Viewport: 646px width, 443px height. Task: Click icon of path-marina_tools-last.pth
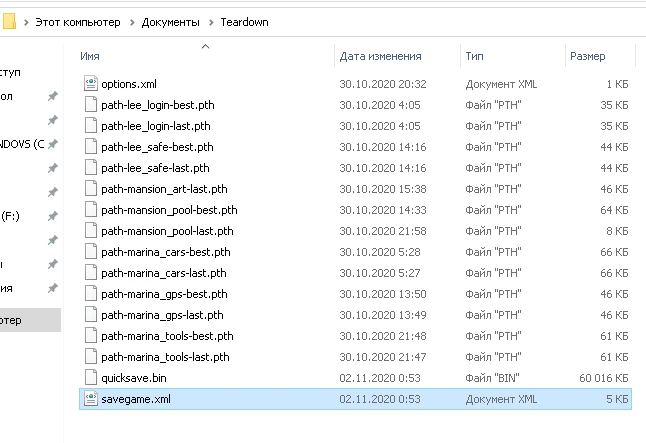point(91,357)
